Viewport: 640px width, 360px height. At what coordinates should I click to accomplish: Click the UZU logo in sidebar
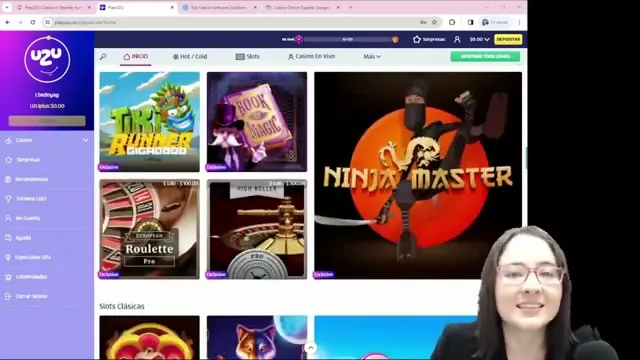[47, 59]
